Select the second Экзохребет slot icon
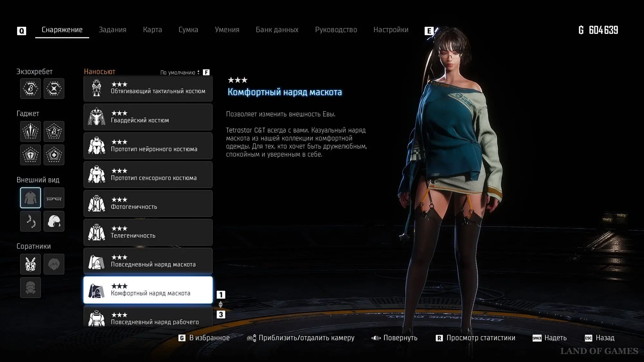644x362 pixels. (x=54, y=88)
